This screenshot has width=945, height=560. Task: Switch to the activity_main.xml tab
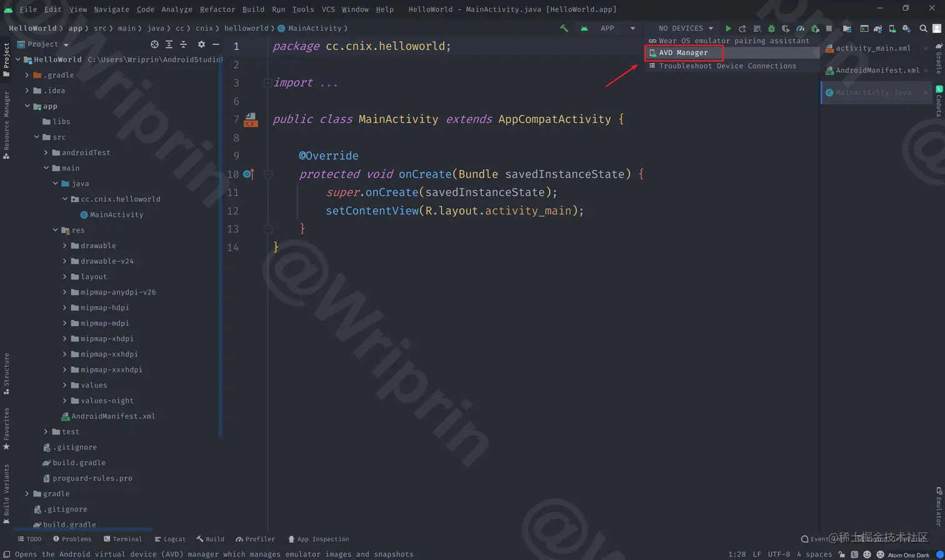pos(875,47)
